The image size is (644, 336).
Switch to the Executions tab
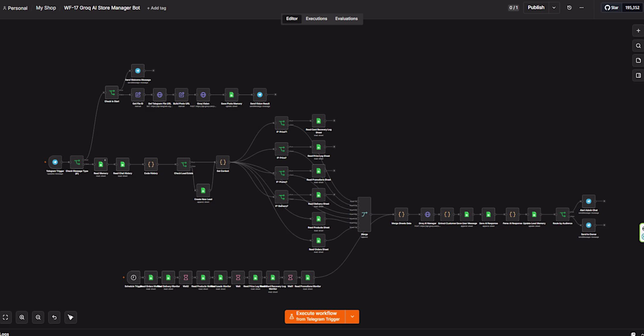[x=316, y=19]
